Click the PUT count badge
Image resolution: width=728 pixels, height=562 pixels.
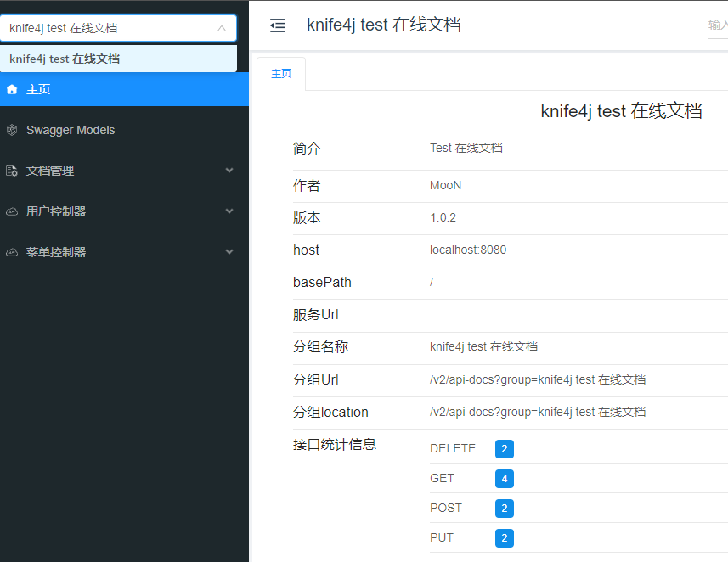coord(505,538)
